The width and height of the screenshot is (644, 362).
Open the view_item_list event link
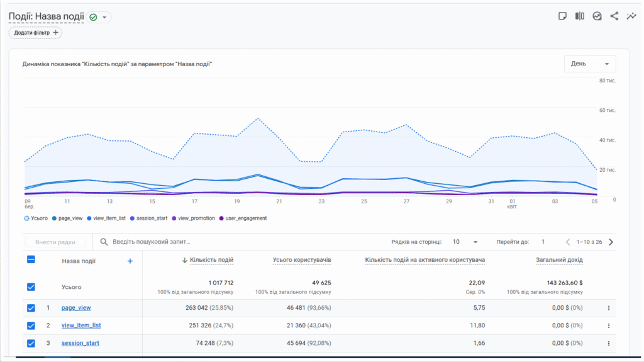pos(81,325)
